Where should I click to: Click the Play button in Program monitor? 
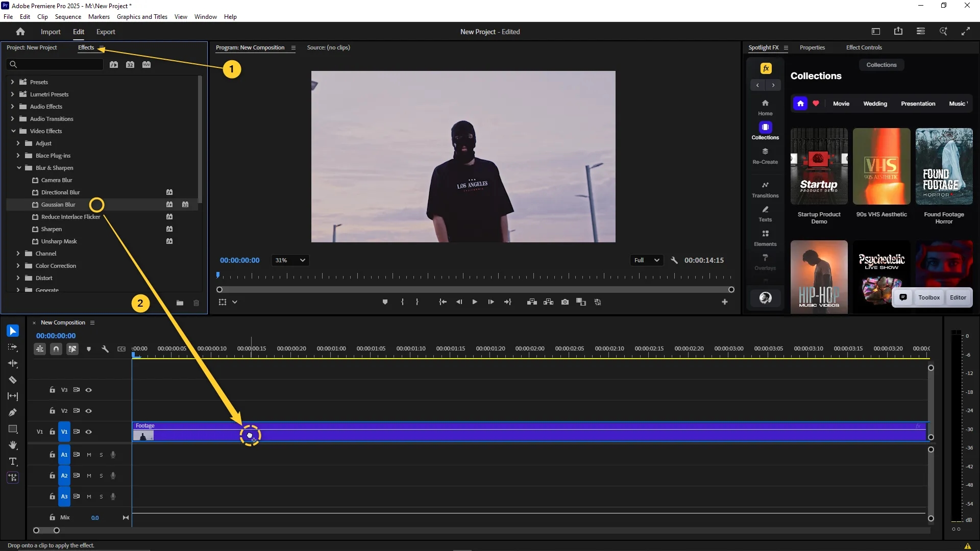(x=475, y=302)
